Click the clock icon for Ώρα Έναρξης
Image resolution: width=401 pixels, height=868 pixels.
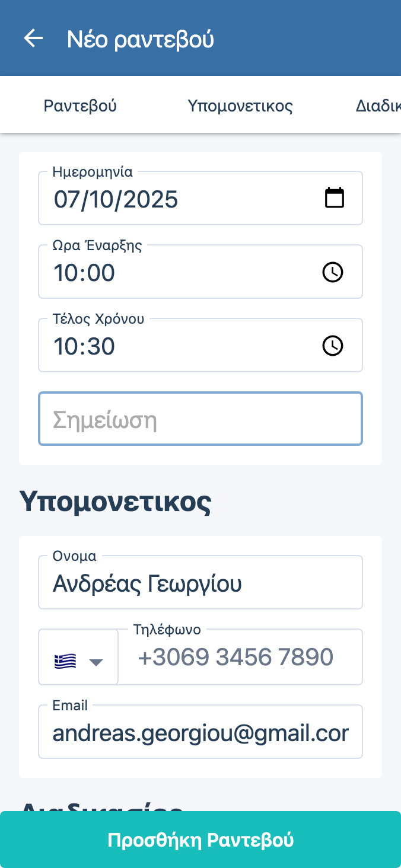click(x=332, y=272)
